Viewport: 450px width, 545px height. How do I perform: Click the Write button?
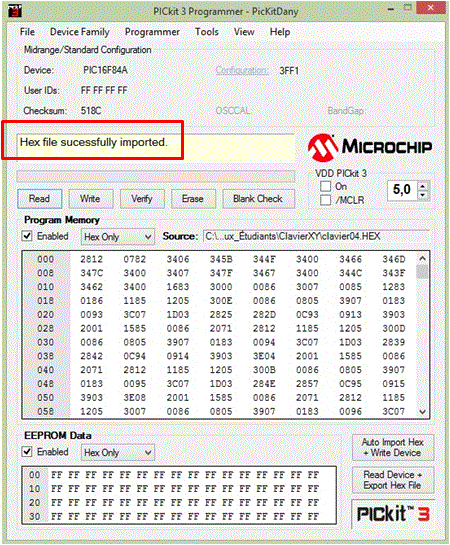[x=91, y=199]
